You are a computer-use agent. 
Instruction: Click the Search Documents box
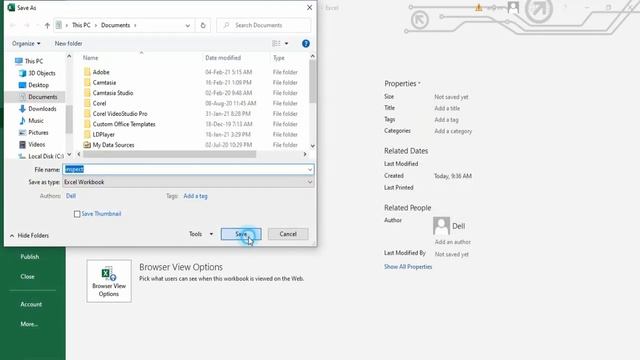[264, 25]
